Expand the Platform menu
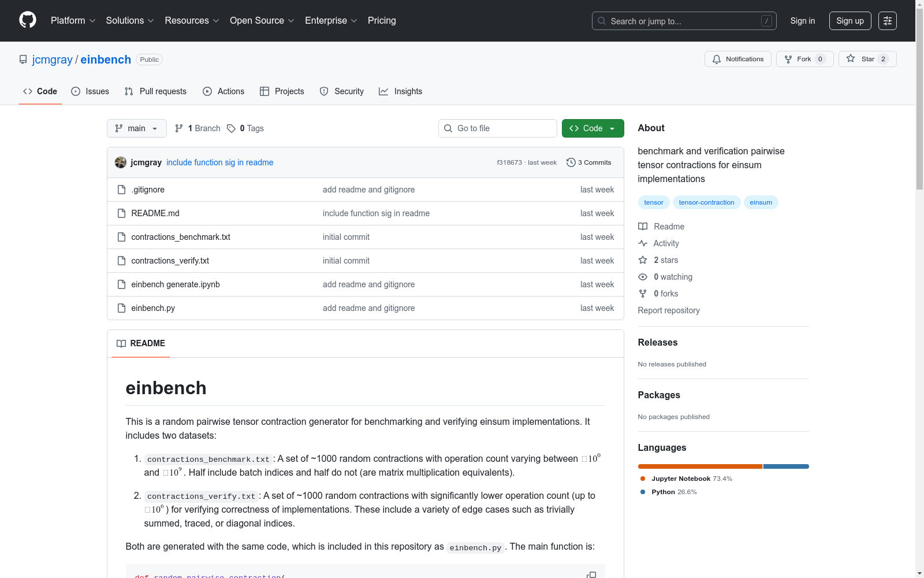This screenshot has width=924, height=578. coord(73,21)
